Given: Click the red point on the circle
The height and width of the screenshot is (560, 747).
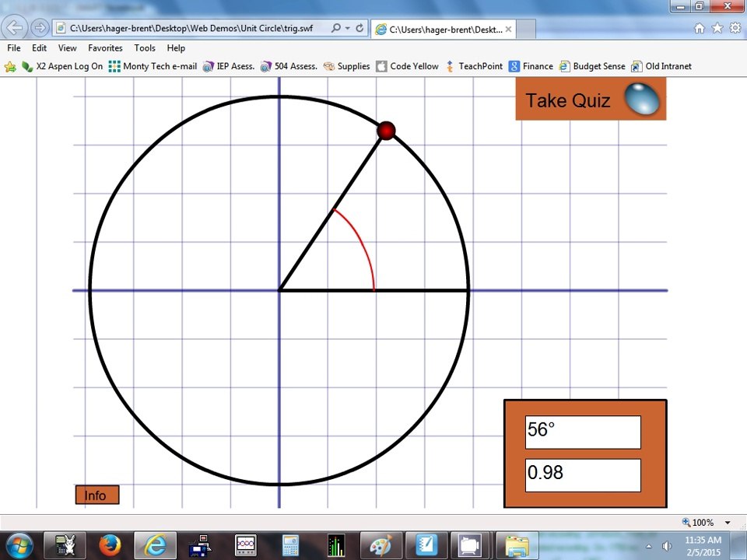Looking at the screenshot, I should click(386, 131).
